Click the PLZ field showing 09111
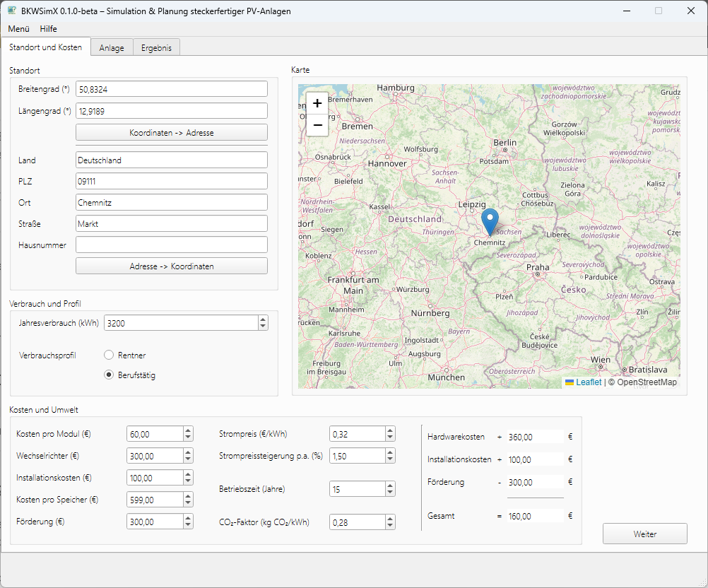Screen dimensions: 708x588 [172, 181]
